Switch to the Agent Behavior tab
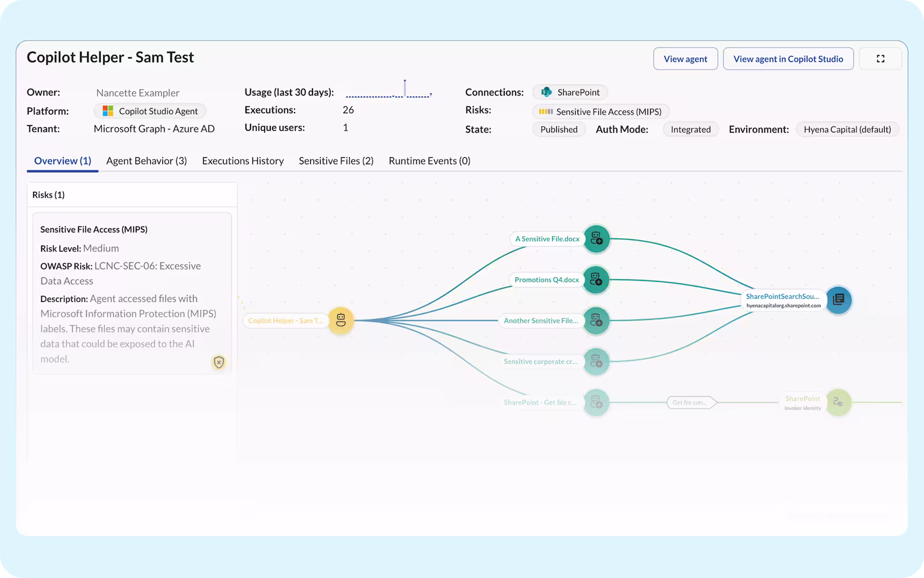The image size is (924, 578). point(146,161)
